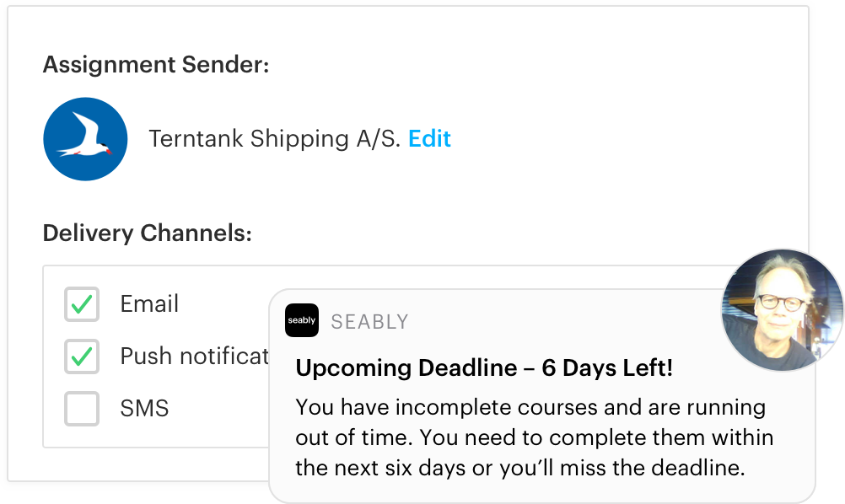Select the SMS channel label

(144, 409)
